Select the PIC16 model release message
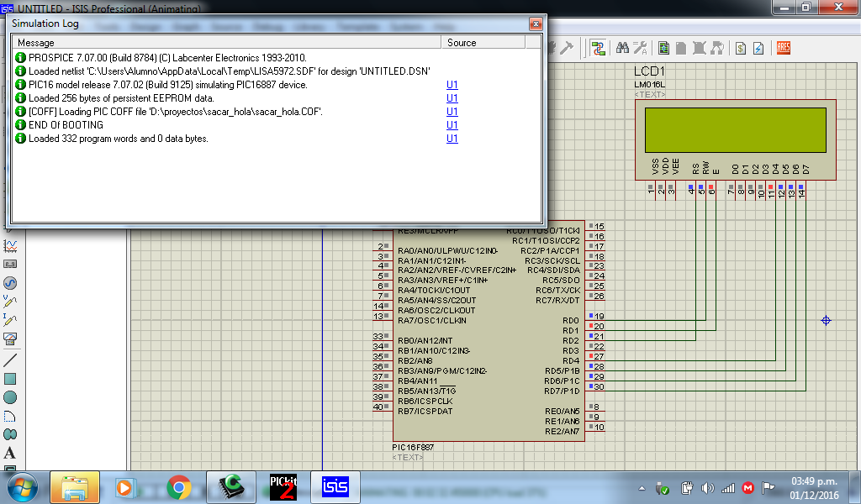The height and width of the screenshot is (504, 861). click(168, 85)
